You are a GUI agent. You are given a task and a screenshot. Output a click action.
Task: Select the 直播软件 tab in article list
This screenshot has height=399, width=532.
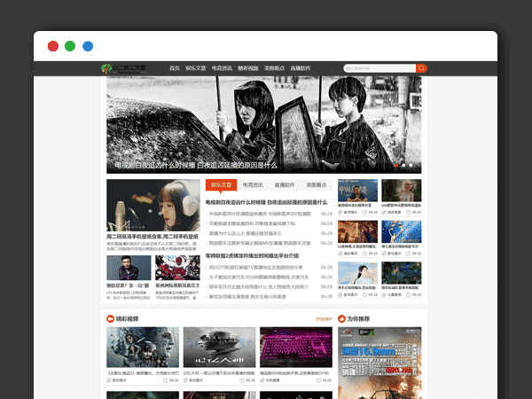click(x=285, y=185)
